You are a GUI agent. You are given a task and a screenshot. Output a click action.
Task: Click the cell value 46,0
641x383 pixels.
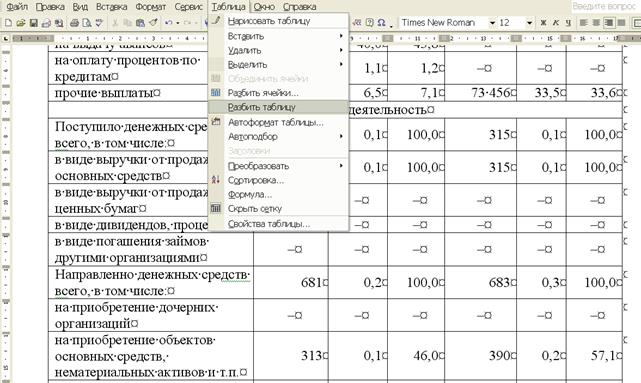pos(426,356)
